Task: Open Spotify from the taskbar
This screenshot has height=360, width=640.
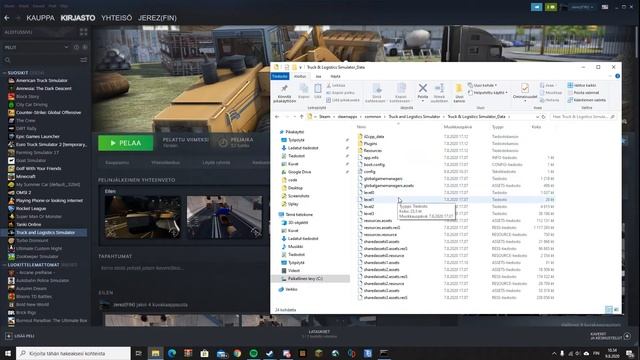Action: tap(253, 353)
